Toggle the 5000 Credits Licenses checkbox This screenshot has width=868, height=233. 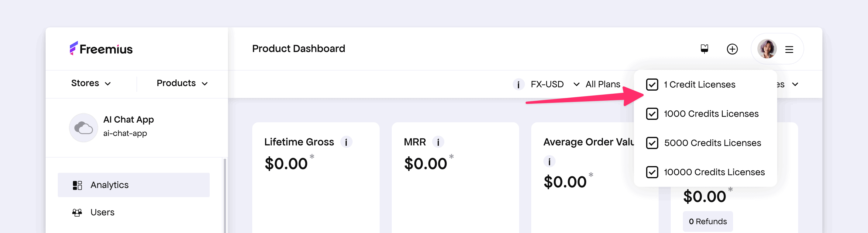(652, 143)
